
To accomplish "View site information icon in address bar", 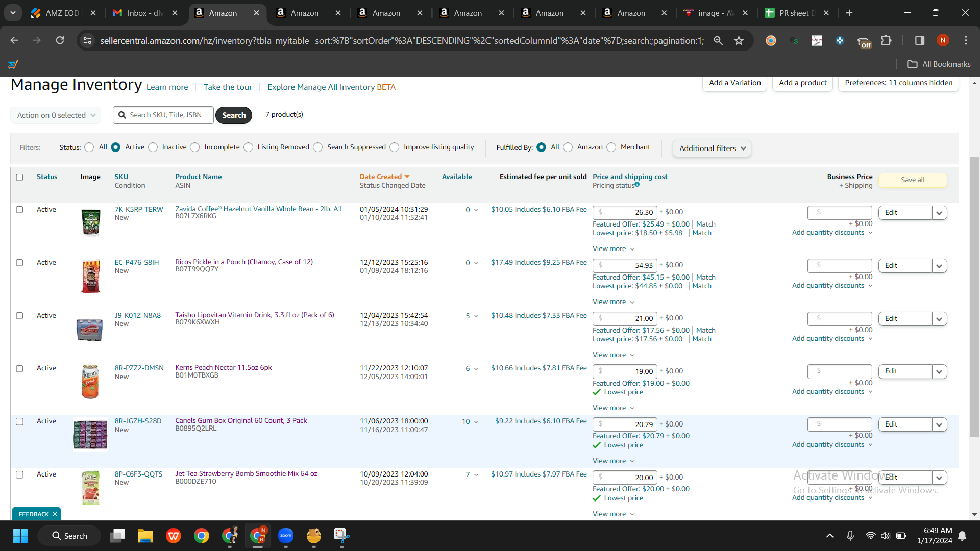I will coord(87,40).
